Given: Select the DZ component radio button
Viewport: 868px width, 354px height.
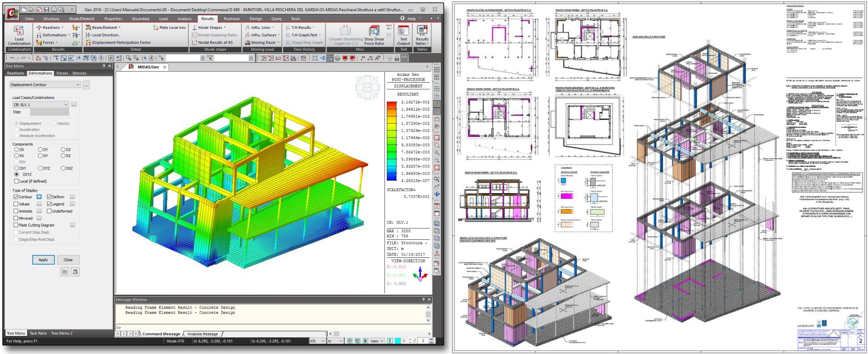Looking at the screenshot, I should point(63,149).
